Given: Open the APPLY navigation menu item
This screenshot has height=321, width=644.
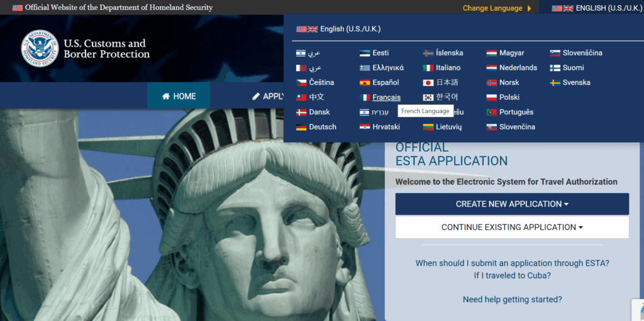Looking at the screenshot, I should (269, 96).
